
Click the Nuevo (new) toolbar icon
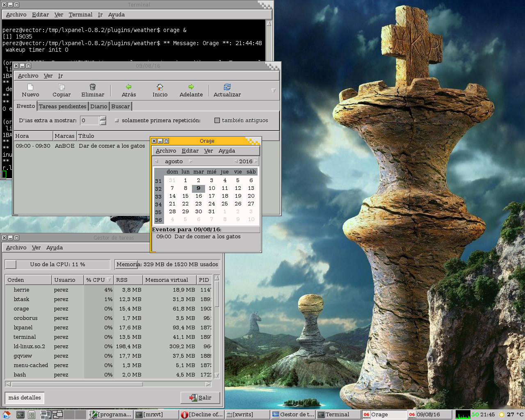click(30, 87)
